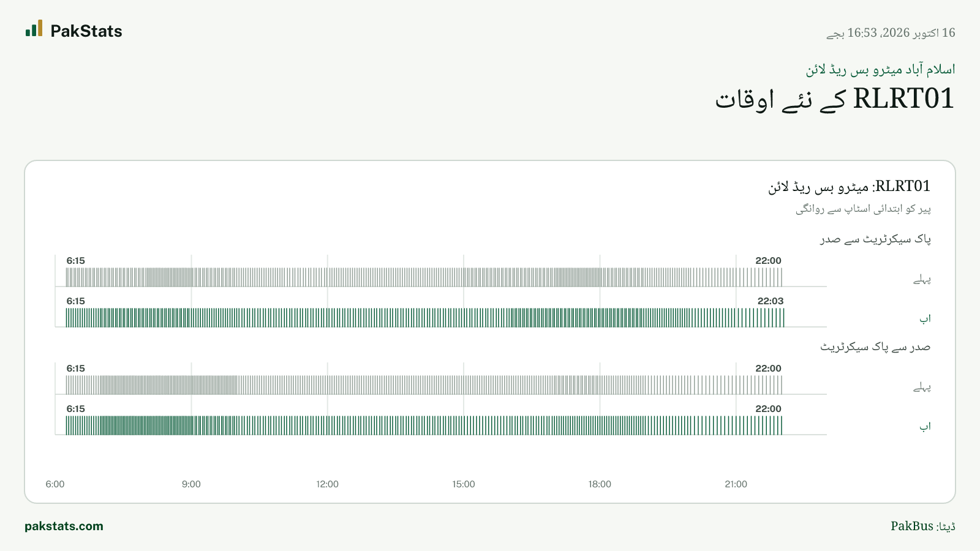Click the 18:00 axis tick label

click(x=600, y=484)
